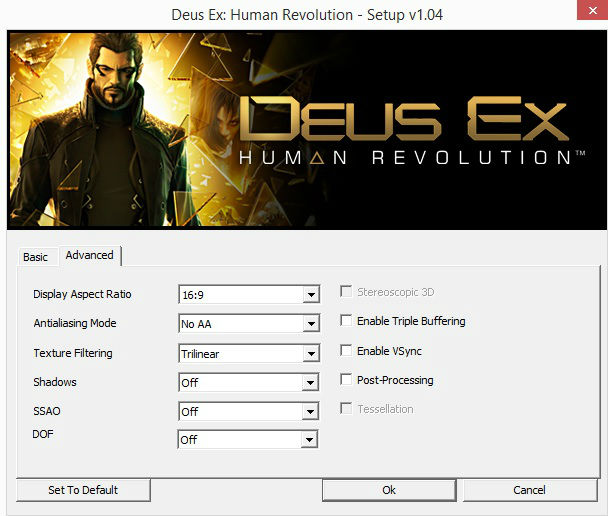Expand the Antialiasing Mode dropdown

(x=311, y=324)
